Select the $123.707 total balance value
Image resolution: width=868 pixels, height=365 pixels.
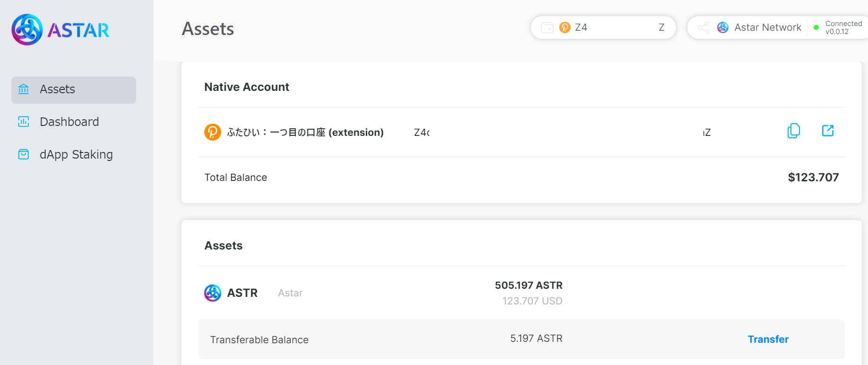pos(813,178)
